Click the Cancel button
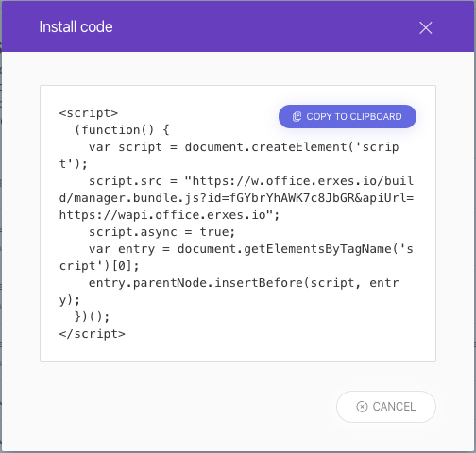The width and height of the screenshot is (476, 453). click(386, 407)
